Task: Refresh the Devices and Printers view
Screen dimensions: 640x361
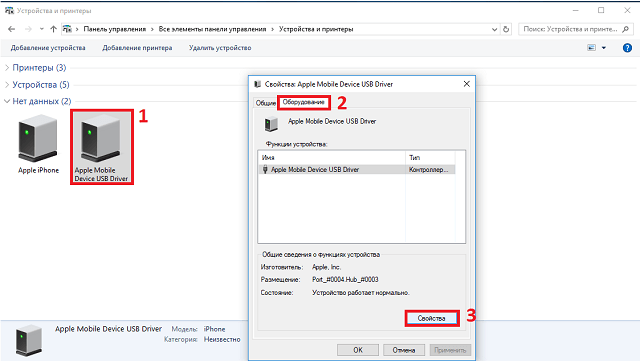Action: [x=506, y=29]
